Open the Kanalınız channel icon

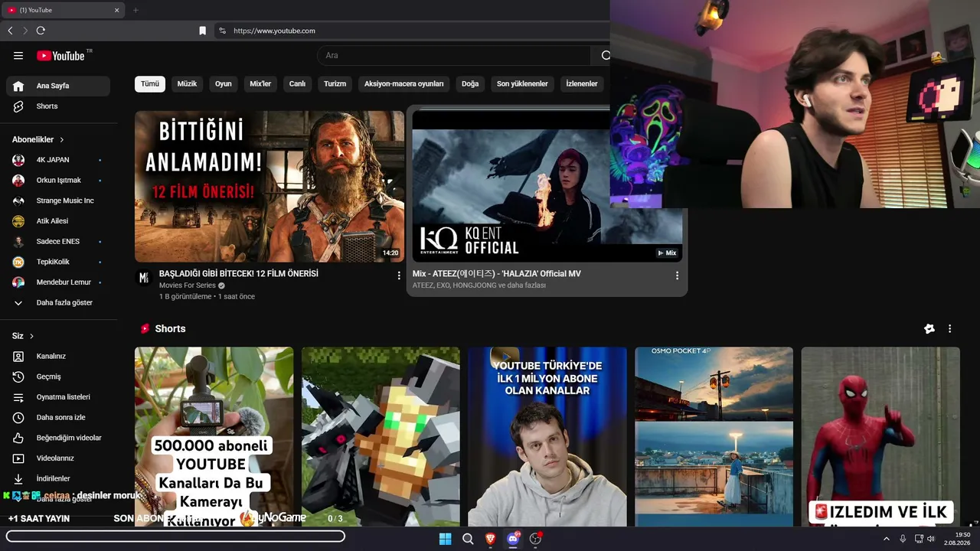point(18,356)
